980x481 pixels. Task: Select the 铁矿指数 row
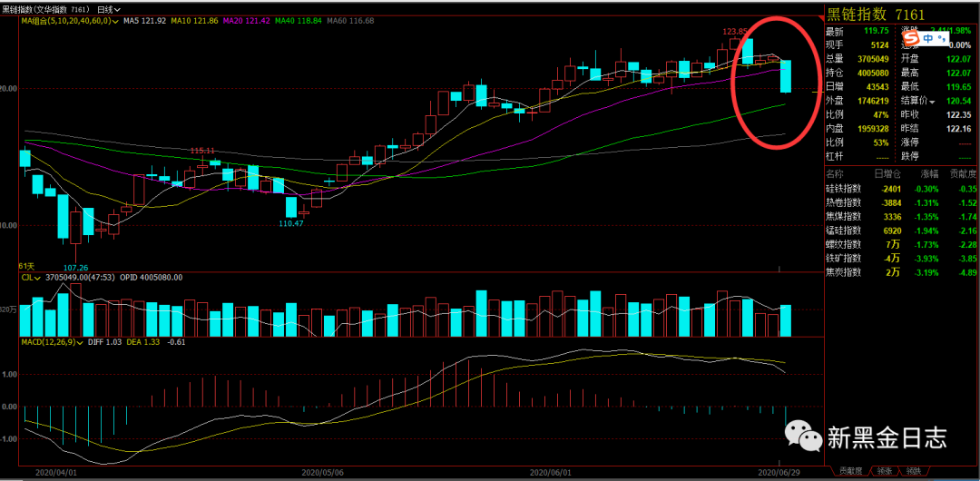point(901,259)
